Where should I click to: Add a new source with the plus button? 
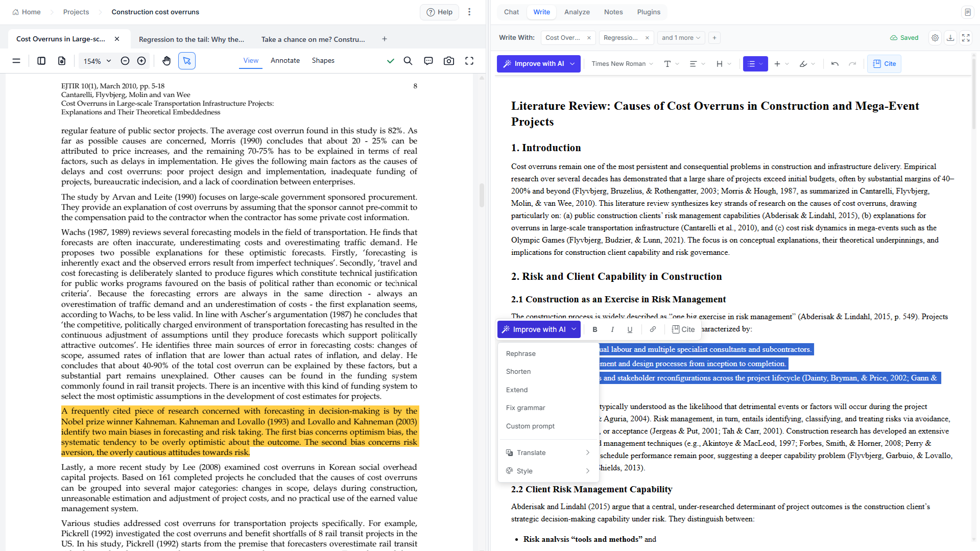pos(714,38)
